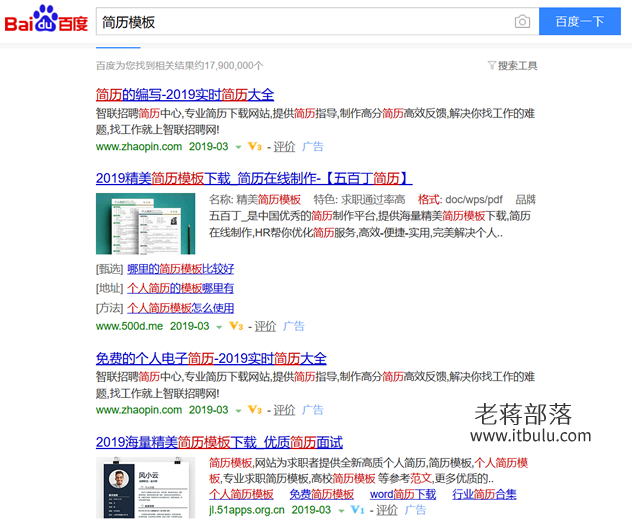The height and width of the screenshot is (530, 632).
Task: Open result 免费的个人电子简历-2019实时简历大全
Action: point(211,358)
